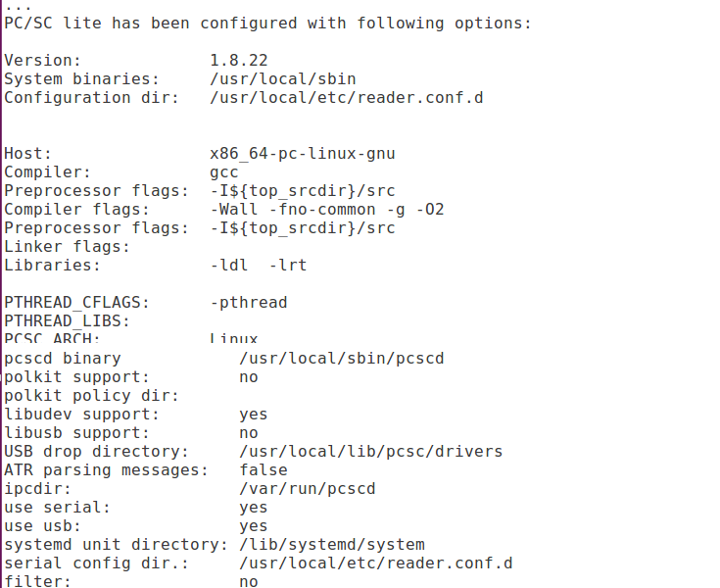Click the ATR parsing messages false value
Screen dimensions: 720x588
[263, 470]
